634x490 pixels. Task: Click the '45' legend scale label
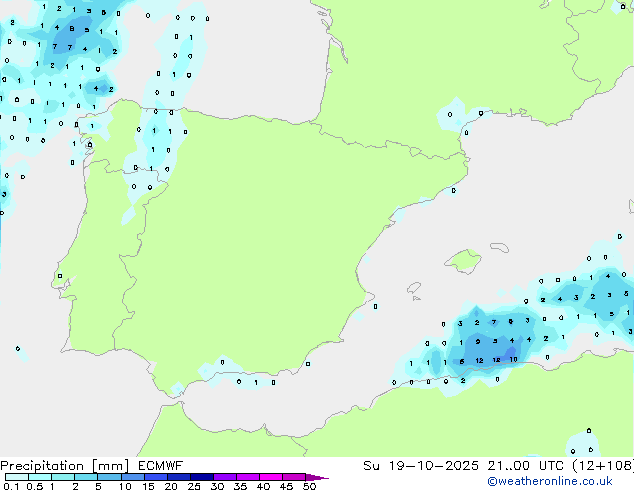point(286,486)
